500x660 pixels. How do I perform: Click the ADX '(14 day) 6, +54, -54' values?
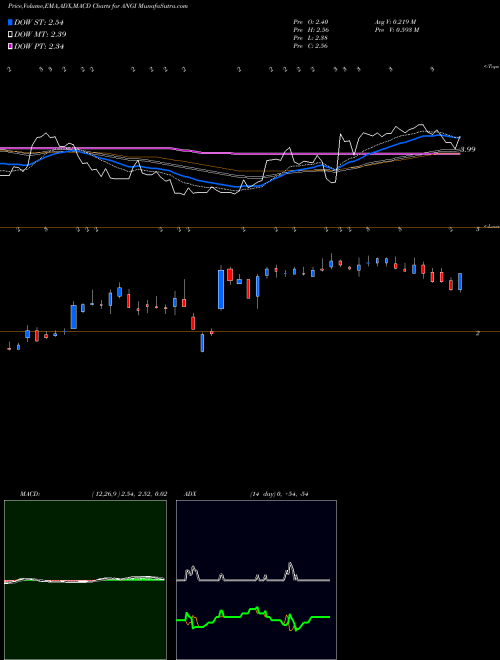(279, 494)
